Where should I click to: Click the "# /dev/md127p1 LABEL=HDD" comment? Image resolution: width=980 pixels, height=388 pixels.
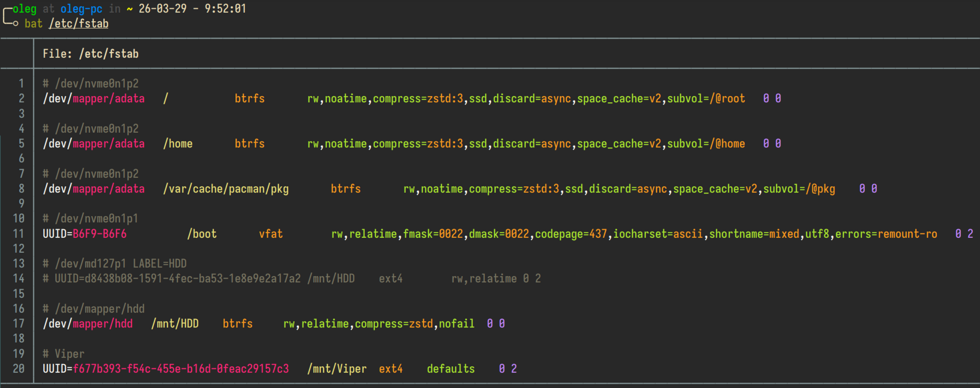tap(115, 264)
